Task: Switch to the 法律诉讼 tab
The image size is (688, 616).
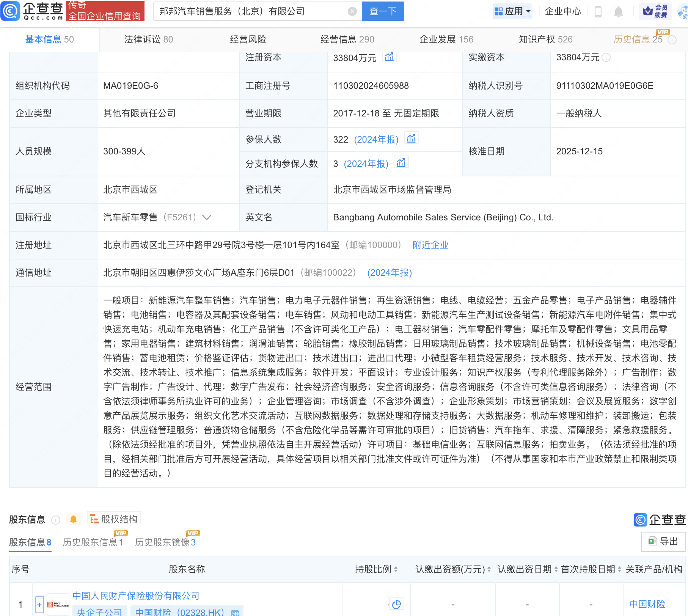Action: click(148, 39)
